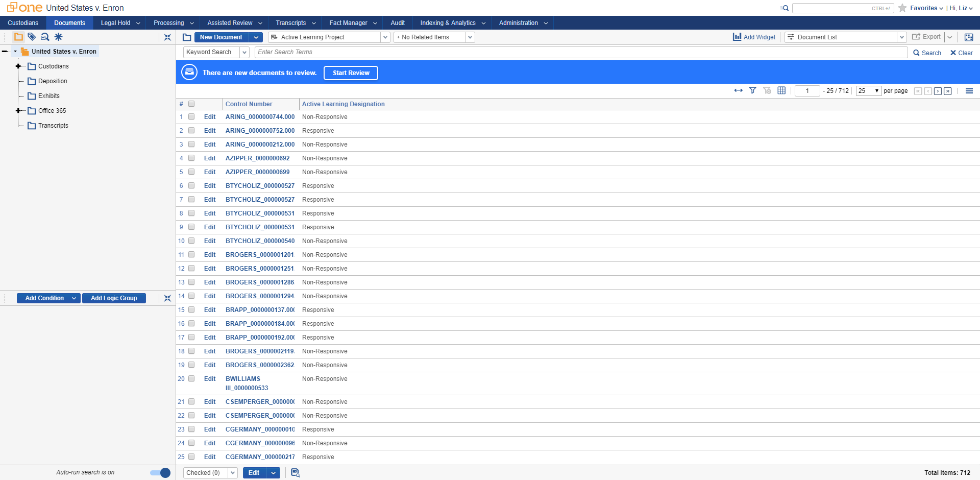This screenshot has width=980, height=480.
Task: Open the Keyword Search type dropdown
Action: pos(244,52)
